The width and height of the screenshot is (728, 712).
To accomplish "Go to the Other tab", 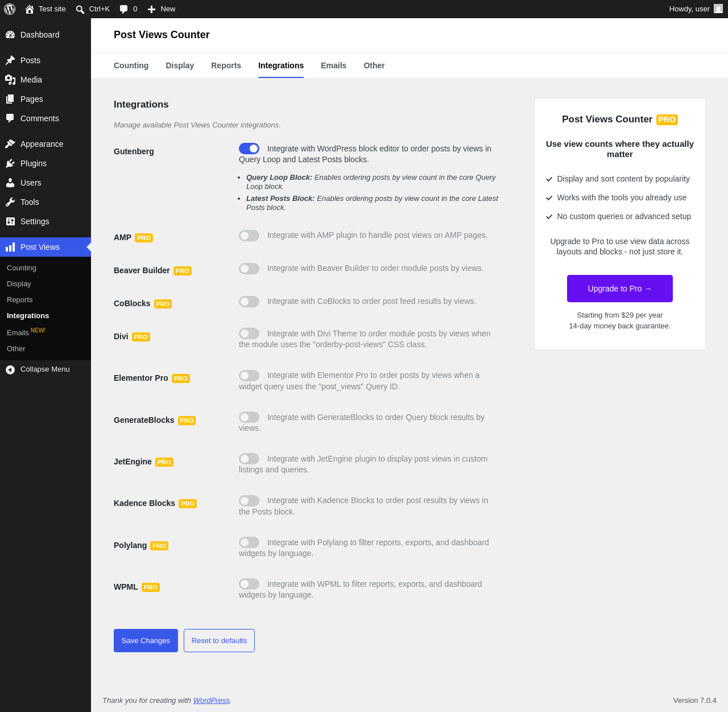I will [374, 65].
